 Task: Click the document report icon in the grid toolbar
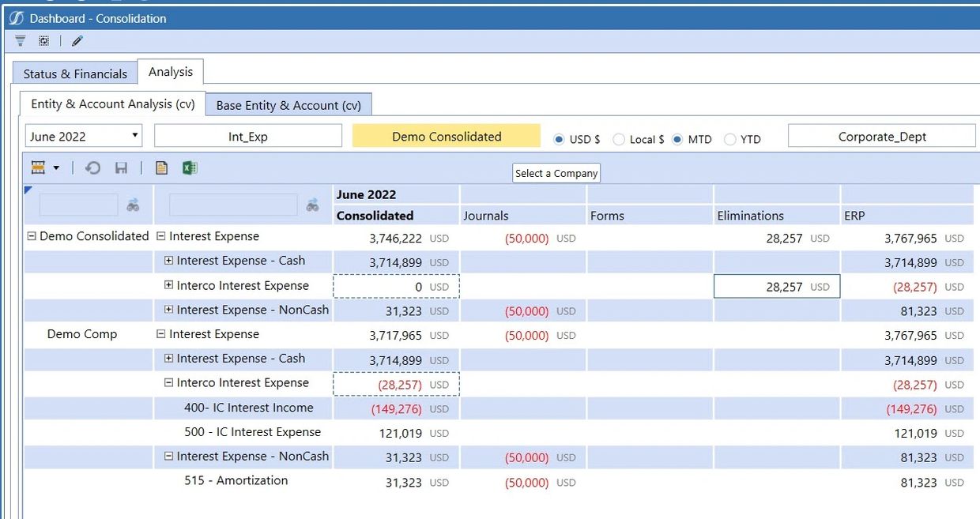click(x=161, y=167)
